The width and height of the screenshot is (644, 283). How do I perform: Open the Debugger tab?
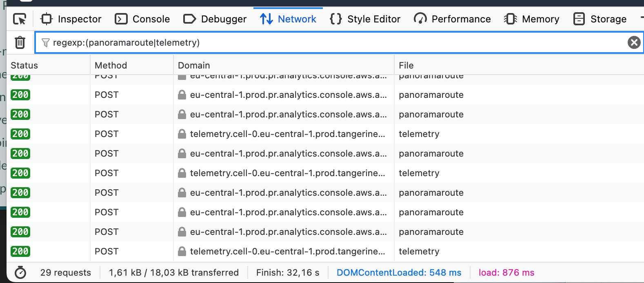point(215,19)
